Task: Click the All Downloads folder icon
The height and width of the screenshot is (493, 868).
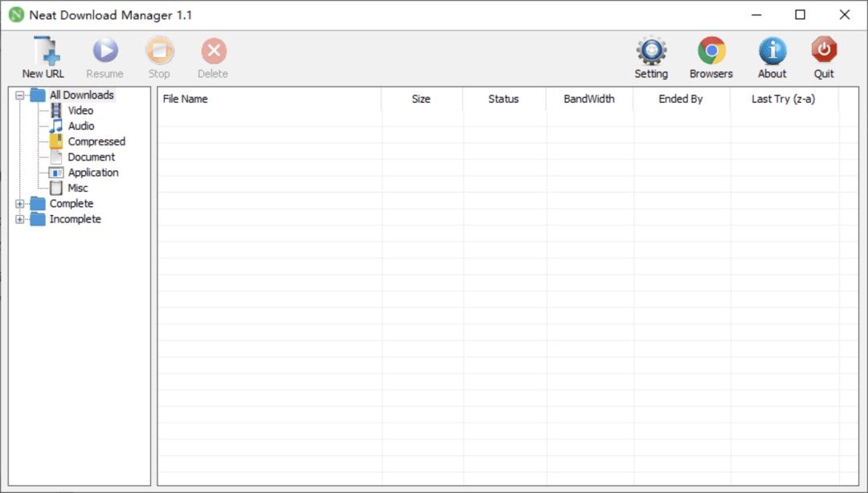Action: [x=38, y=96]
